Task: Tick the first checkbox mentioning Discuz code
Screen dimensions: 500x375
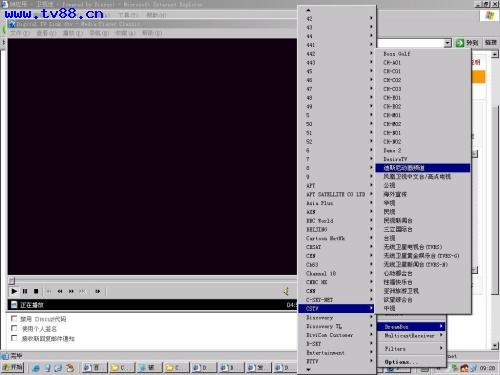Action: (14, 318)
